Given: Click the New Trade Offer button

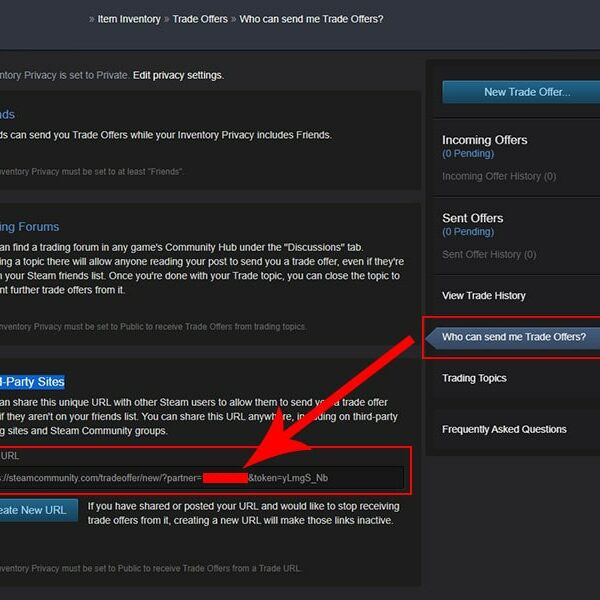Looking at the screenshot, I should pos(521,92).
